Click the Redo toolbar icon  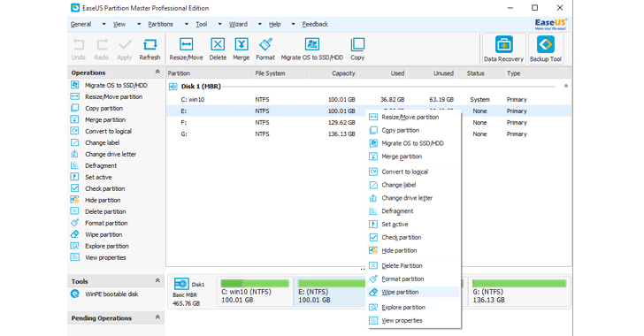[102, 50]
